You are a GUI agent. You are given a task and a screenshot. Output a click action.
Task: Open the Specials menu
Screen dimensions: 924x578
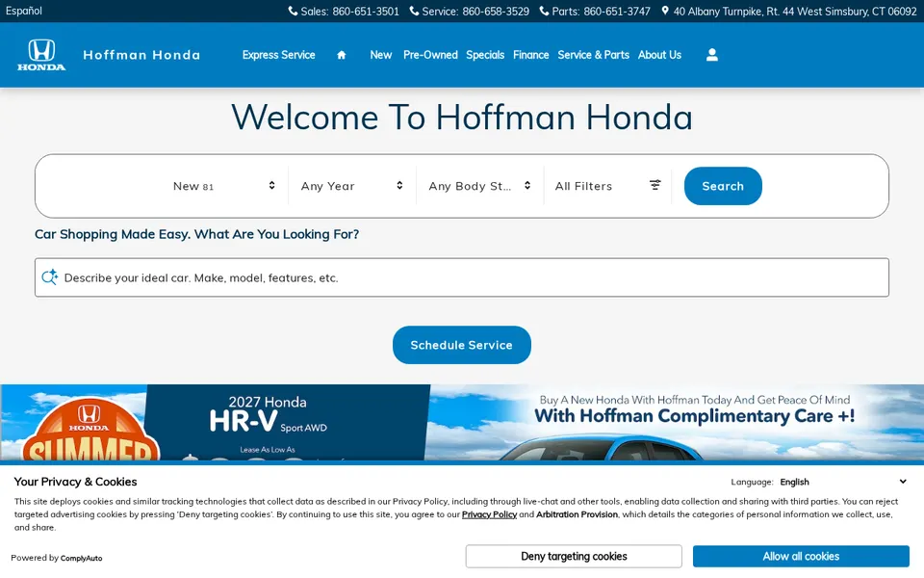485,55
